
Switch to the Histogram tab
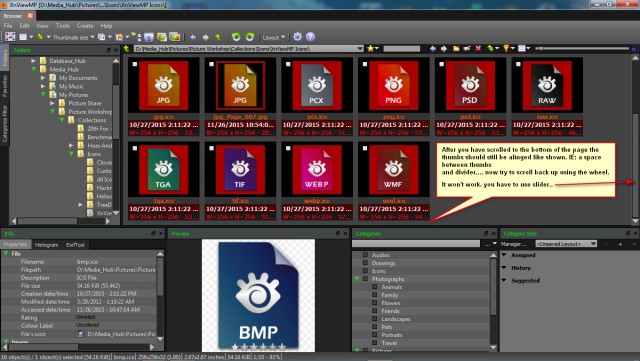coord(47,245)
